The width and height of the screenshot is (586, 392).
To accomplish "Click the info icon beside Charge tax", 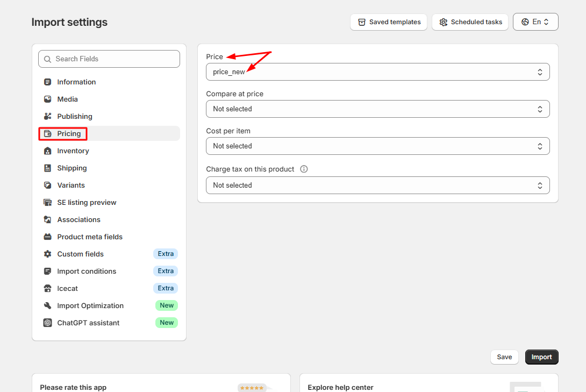I will (x=304, y=169).
